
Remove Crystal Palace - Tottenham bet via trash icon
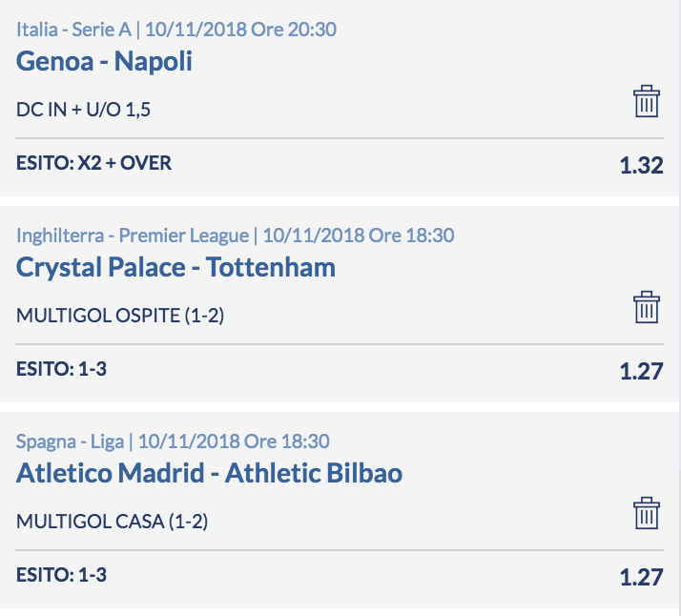(x=647, y=307)
